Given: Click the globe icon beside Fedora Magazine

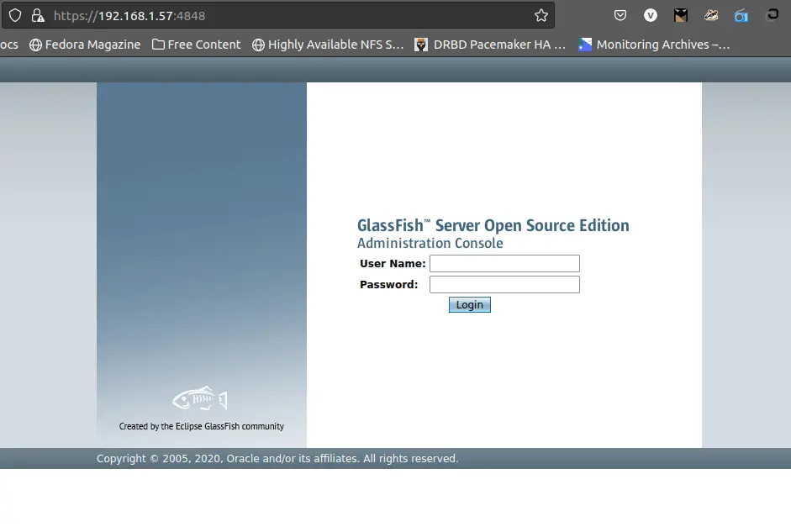Looking at the screenshot, I should [36, 45].
